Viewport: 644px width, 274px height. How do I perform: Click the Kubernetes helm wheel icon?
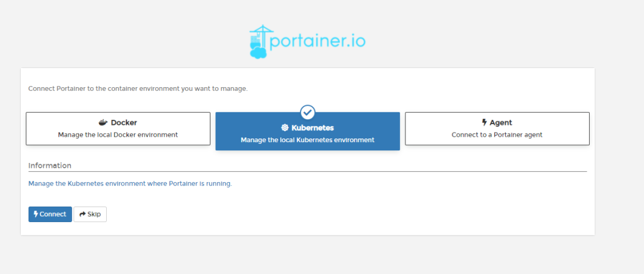[285, 128]
